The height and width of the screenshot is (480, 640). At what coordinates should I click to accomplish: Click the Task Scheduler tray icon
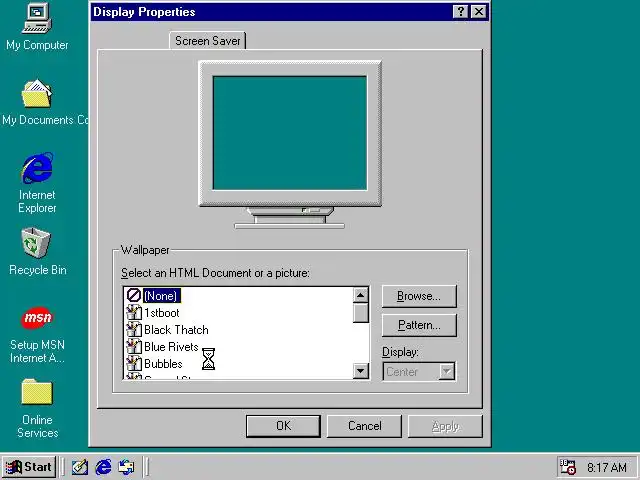pyautogui.click(x=568, y=467)
